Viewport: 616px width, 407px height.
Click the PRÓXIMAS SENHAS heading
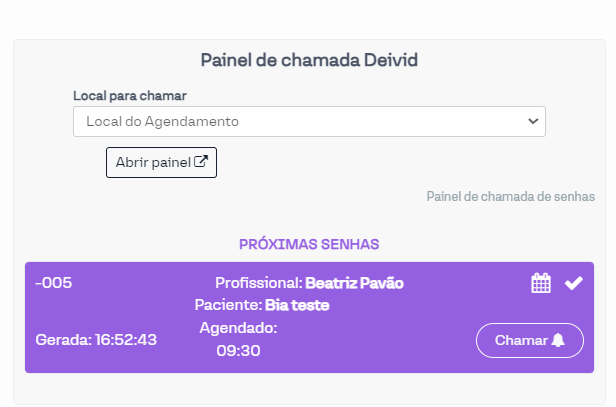309,244
